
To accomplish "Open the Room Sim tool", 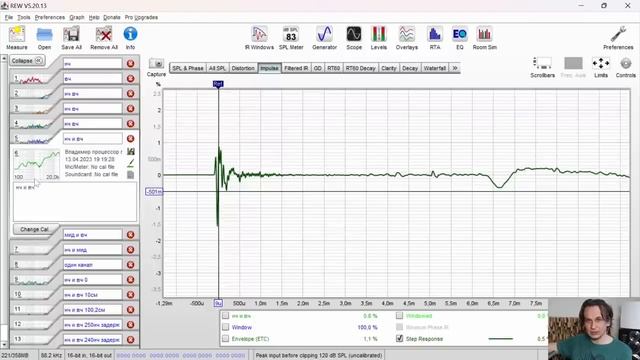I will click(484, 38).
